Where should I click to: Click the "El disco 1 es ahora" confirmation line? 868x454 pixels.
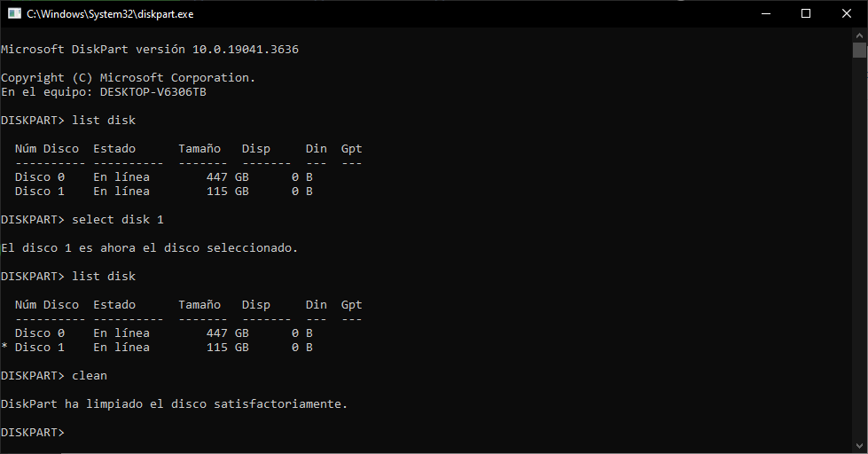[149, 247]
